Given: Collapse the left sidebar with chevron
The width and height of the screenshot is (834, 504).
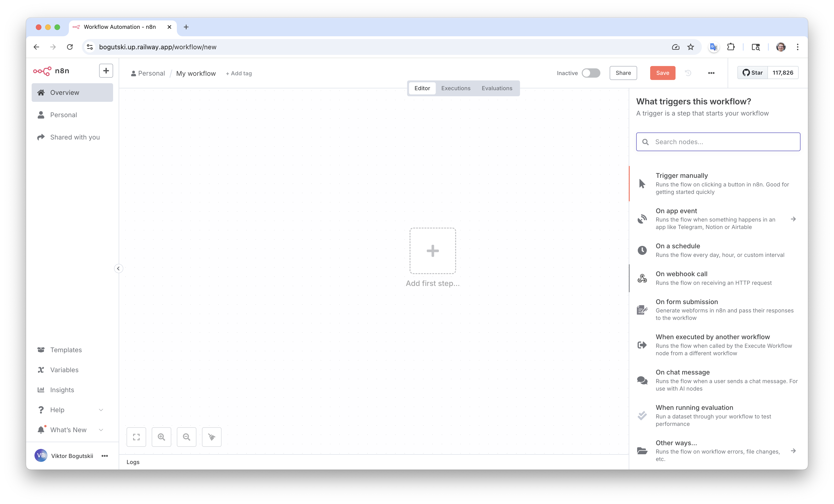Looking at the screenshot, I should (x=118, y=269).
